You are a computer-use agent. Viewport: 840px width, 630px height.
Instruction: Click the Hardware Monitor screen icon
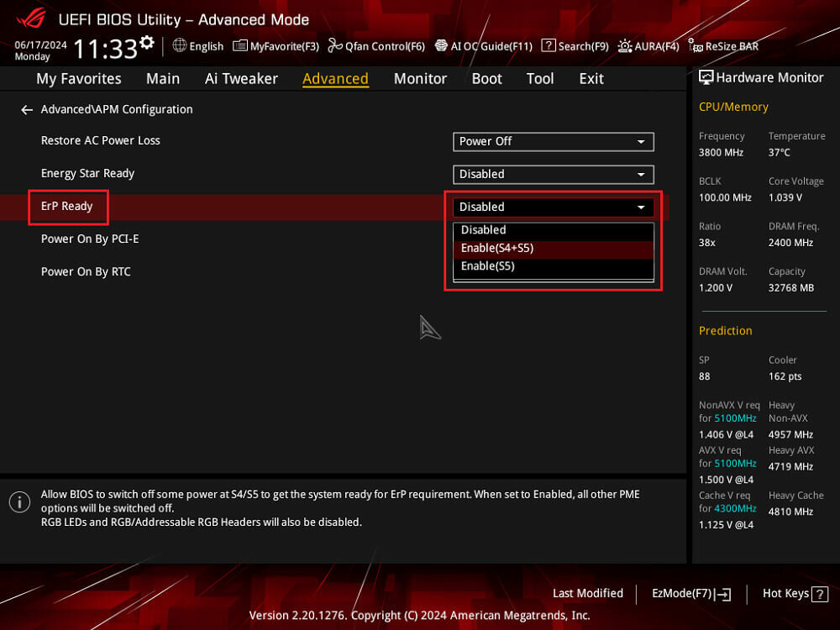[706, 77]
